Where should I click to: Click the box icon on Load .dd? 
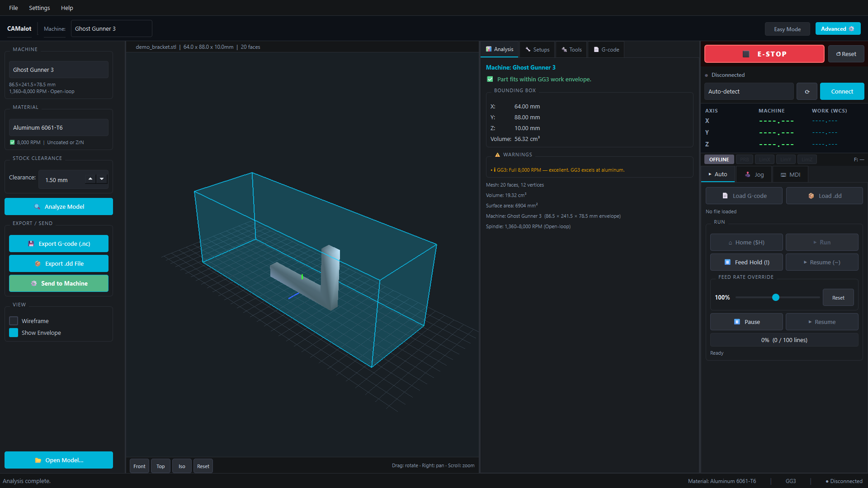811,196
